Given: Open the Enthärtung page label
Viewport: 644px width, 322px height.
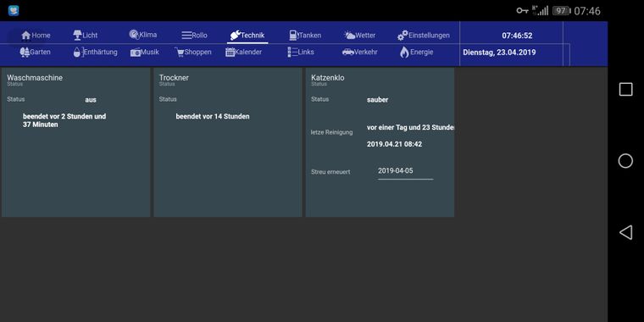Looking at the screenshot, I should [x=101, y=53].
